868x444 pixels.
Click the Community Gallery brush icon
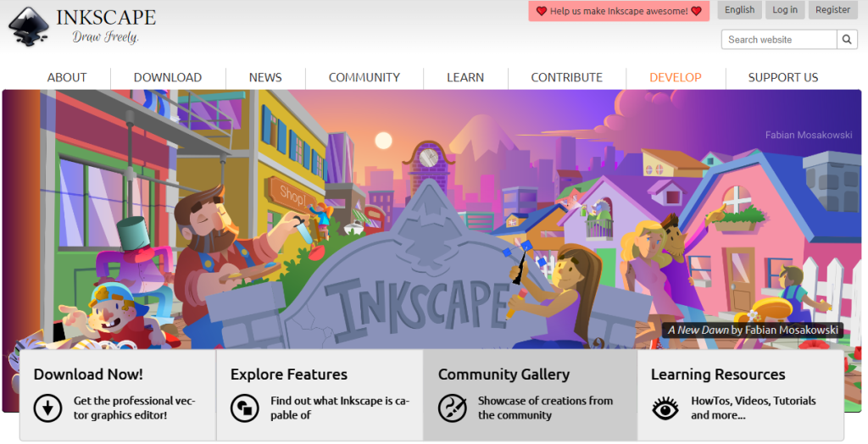click(453, 408)
